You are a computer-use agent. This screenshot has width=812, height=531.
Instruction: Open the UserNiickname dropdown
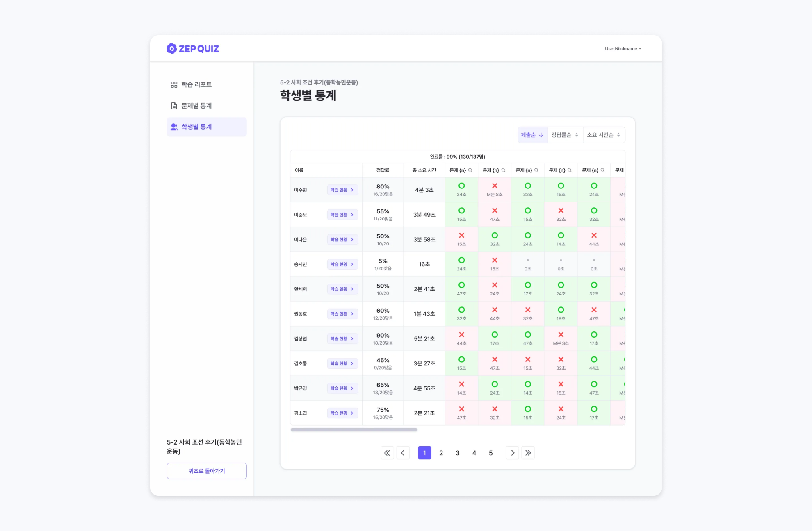623,49
